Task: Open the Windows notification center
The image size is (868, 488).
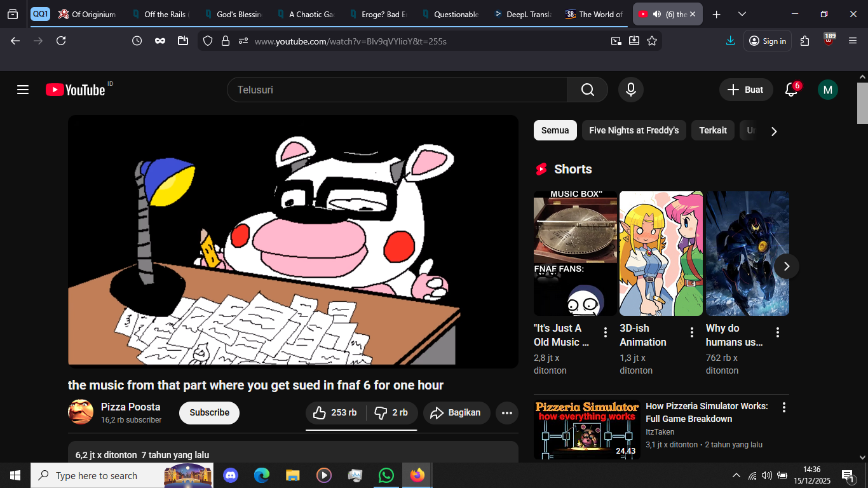Action: pyautogui.click(x=848, y=475)
